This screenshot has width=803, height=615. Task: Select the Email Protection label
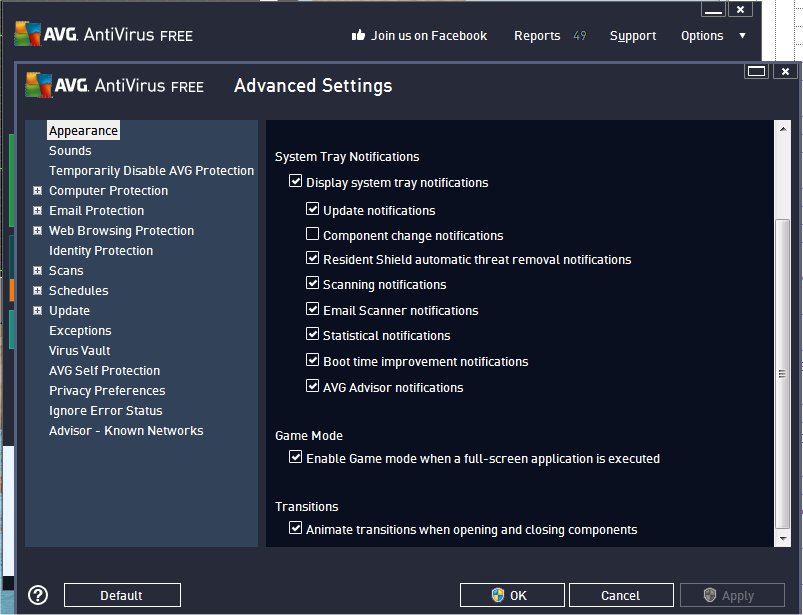tap(96, 210)
